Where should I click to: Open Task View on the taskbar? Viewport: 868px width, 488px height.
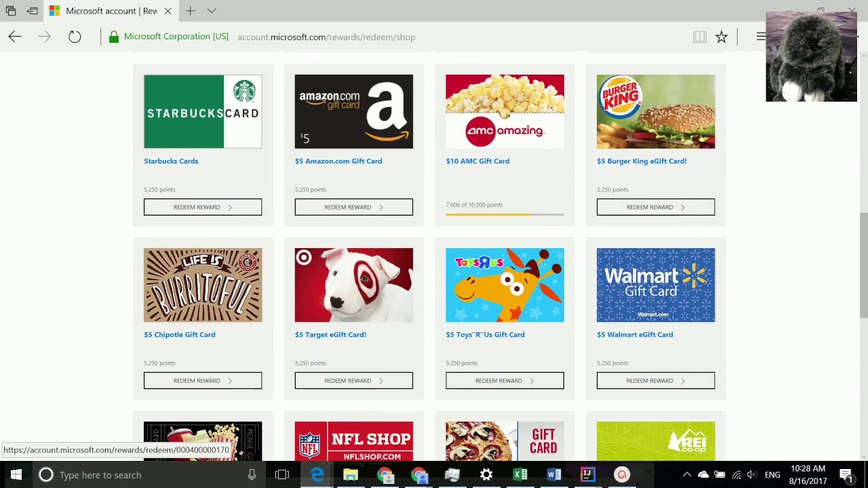coord(282,474)
